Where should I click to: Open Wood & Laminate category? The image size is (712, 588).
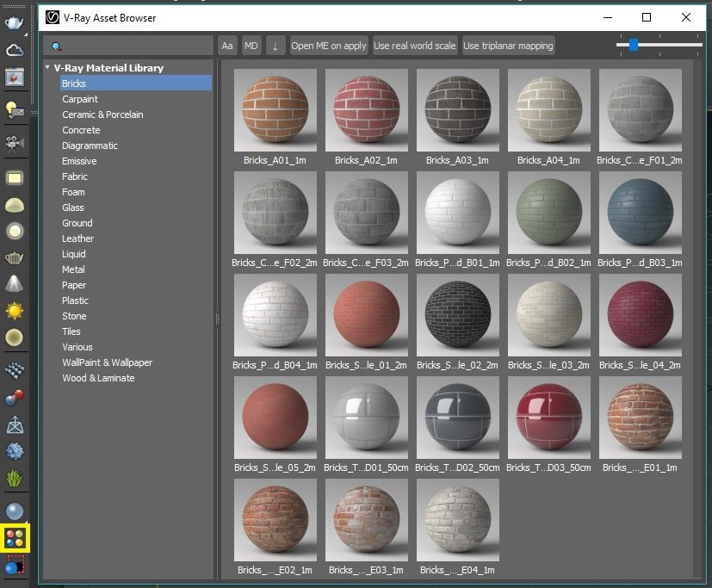pyautogui.click(x=98, y=378)
